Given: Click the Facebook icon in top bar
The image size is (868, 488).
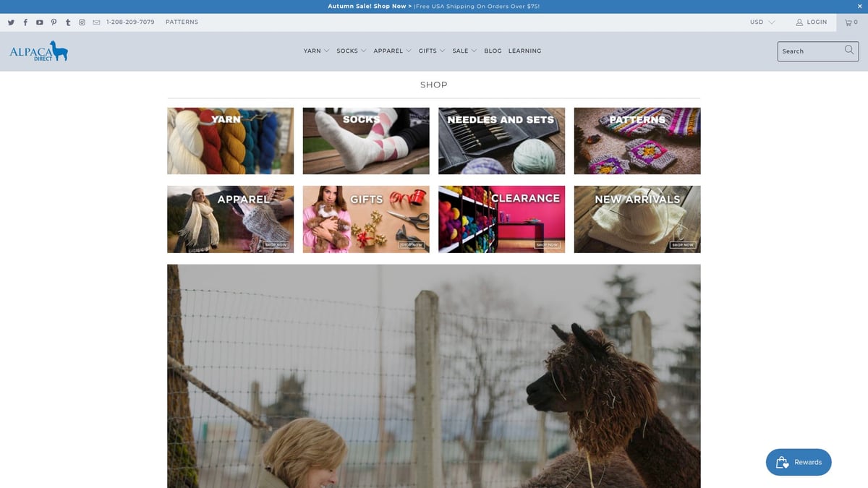Looking at the screenshot, I should tap(25, 22).
